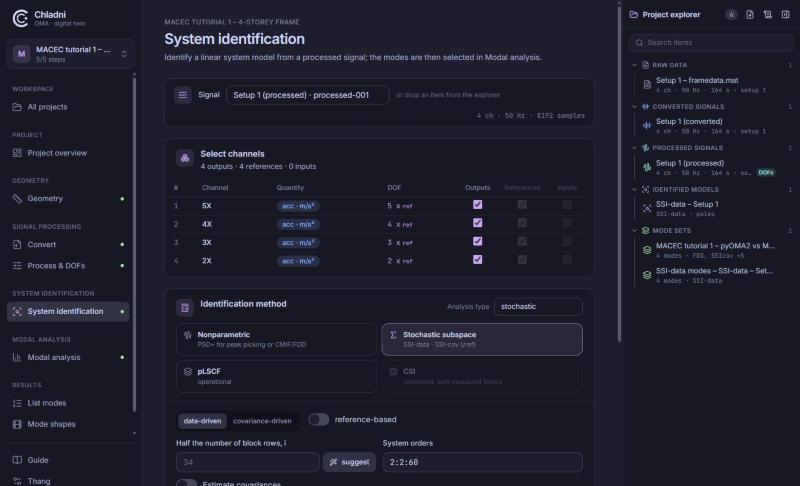Toggle the Inputs checkbox for channel 3X

(567, 241)
